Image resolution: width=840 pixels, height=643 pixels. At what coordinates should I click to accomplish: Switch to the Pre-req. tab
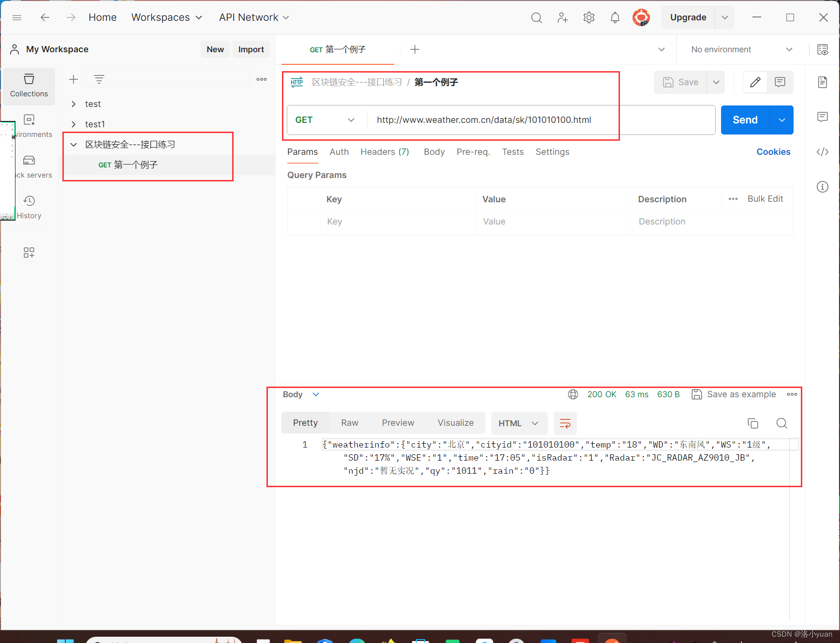[473, 152]
